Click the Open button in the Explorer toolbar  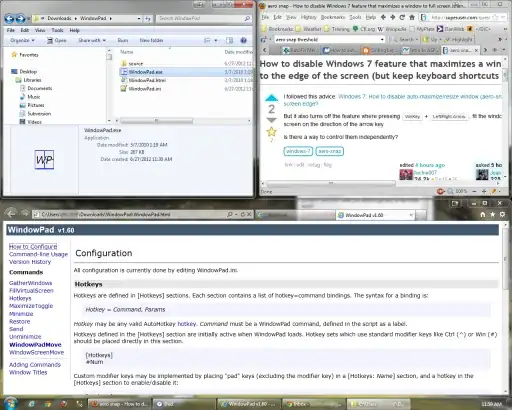pos(57,40)
